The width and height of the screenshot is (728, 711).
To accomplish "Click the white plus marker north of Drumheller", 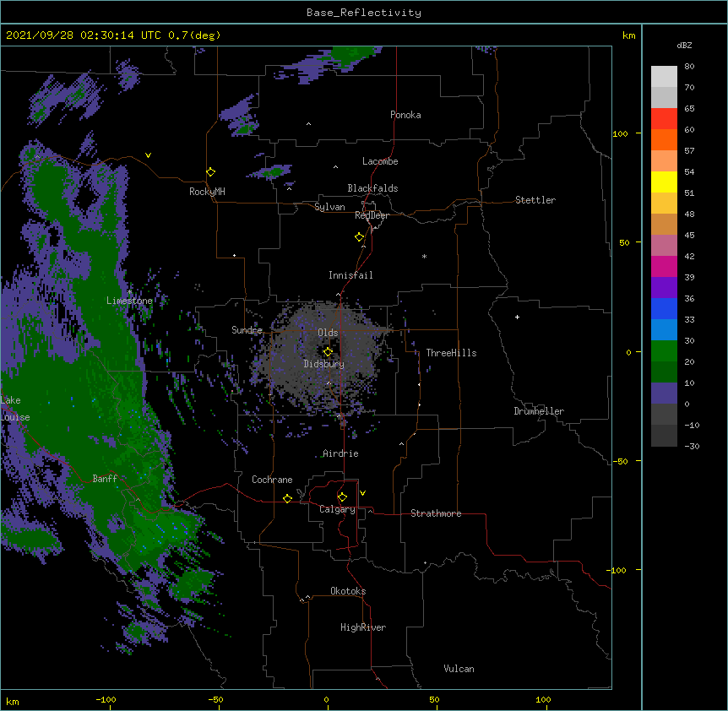I will click(x=517, y=317).
